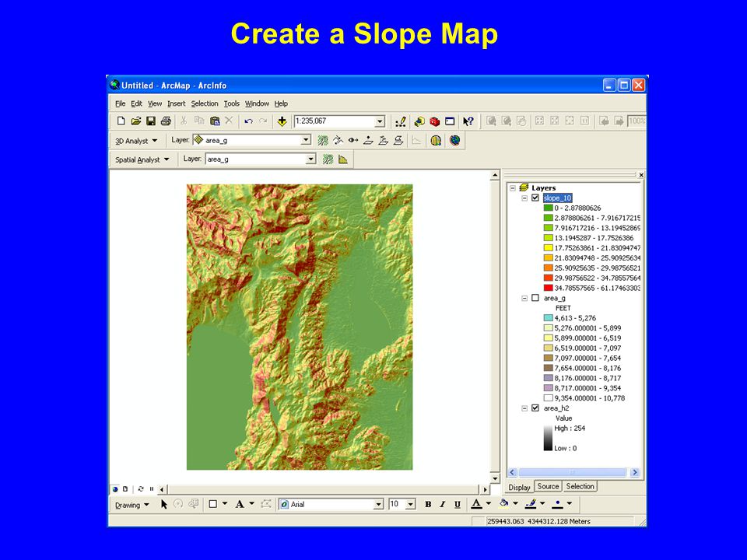This screenshot has height=560, width=747.
Task: Click the red 34.78557565 slope swatch
Action: [x=549, y=288]
